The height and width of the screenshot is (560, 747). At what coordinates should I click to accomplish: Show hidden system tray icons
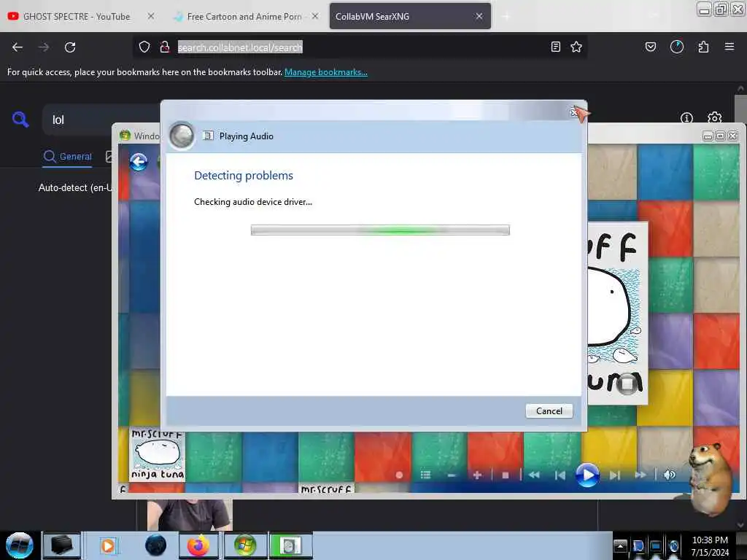[620, 545]
